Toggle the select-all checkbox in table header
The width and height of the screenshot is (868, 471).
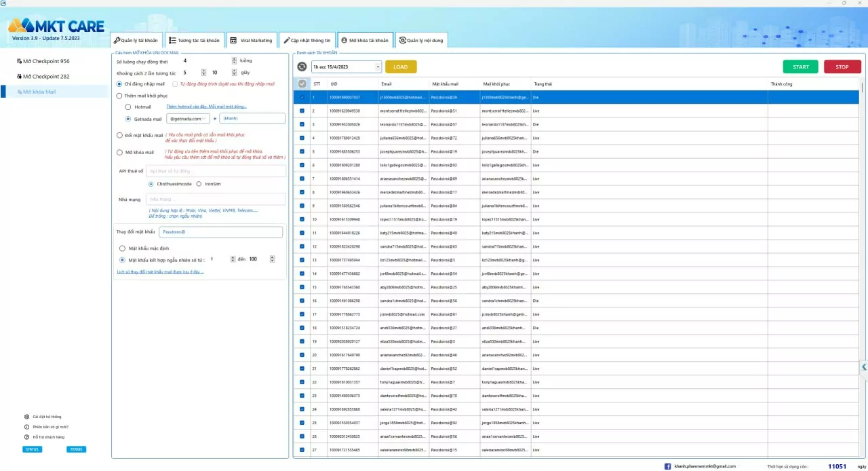pyautogui.click(x=302, y=83)
